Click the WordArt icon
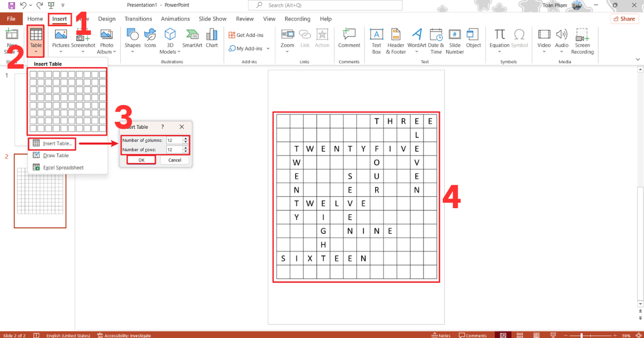The image size is (644, 338). pyautogui.click(x=416, y=35)
